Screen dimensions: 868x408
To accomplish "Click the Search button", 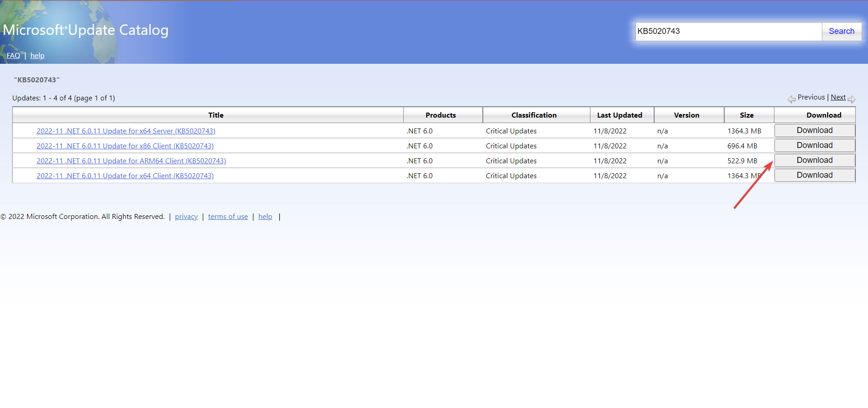I will (841, 31).
